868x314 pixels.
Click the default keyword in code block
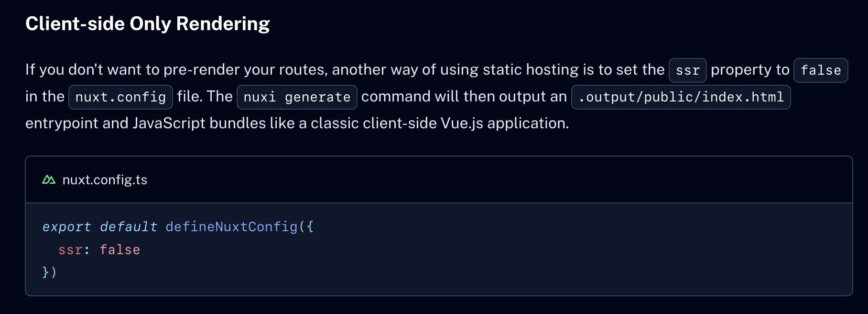pyautogui.click(x=128, y=227)
